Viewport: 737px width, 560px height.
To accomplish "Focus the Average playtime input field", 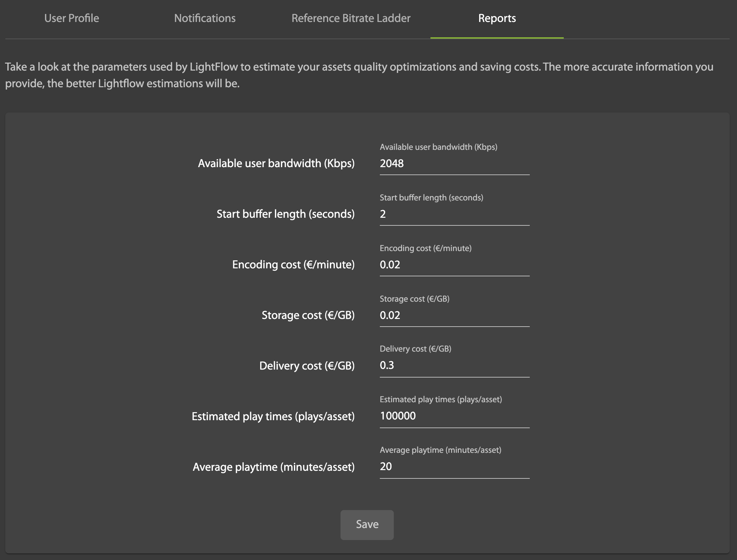I will 454,467.
